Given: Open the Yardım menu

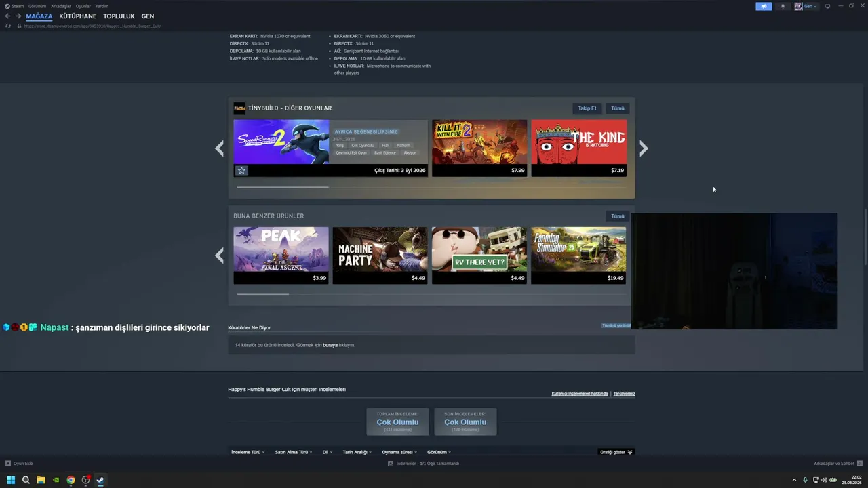Looking at the screenshot, I should pos(102,6).
